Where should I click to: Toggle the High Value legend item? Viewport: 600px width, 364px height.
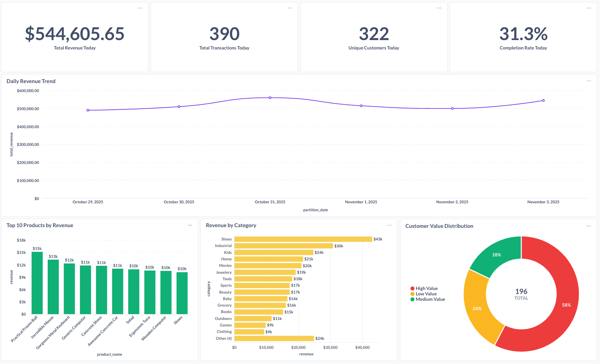[x=424, y=289]
